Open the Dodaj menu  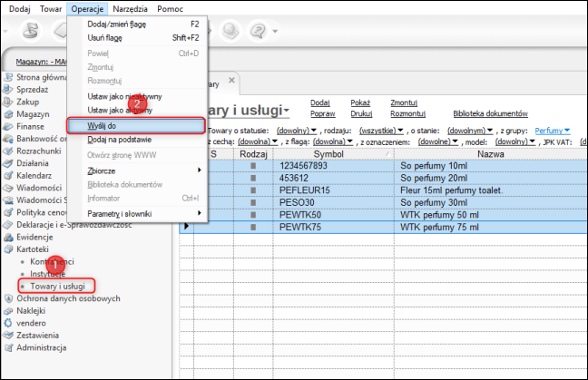tap(19, 9)
